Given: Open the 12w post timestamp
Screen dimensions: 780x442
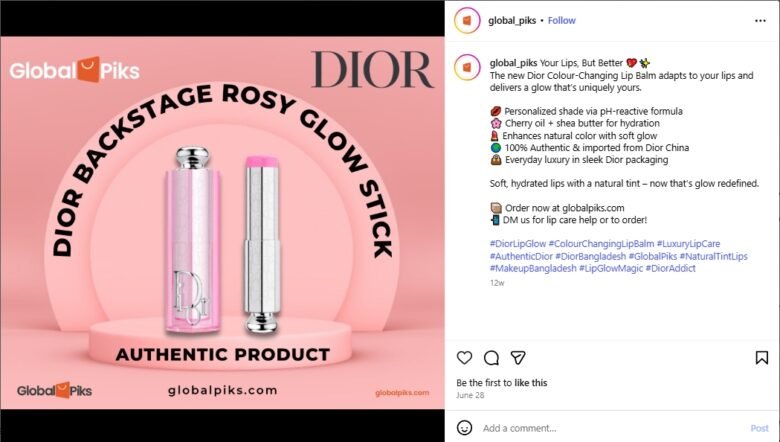Looking at the screenshot, I should tap(497, 283).
